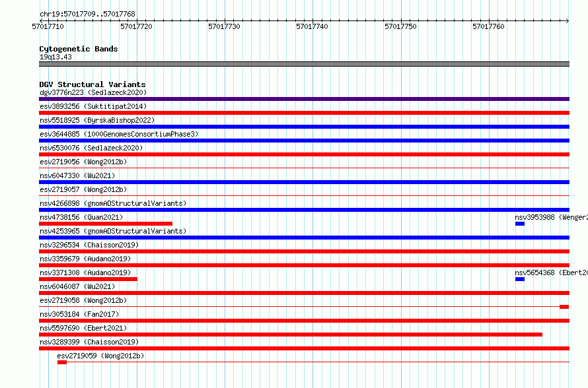
Task: Click the red end block of esv2719058
Action: 564,307
